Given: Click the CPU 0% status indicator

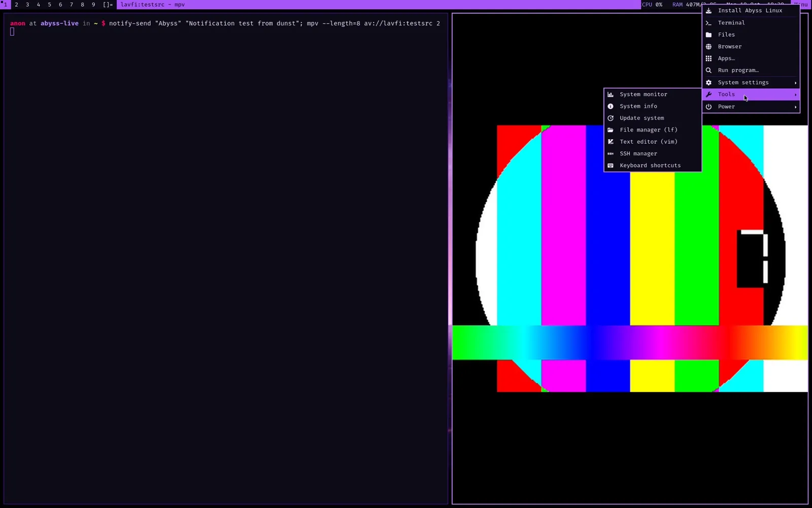Looking at the screenshot, I should (x=652, y=5).
